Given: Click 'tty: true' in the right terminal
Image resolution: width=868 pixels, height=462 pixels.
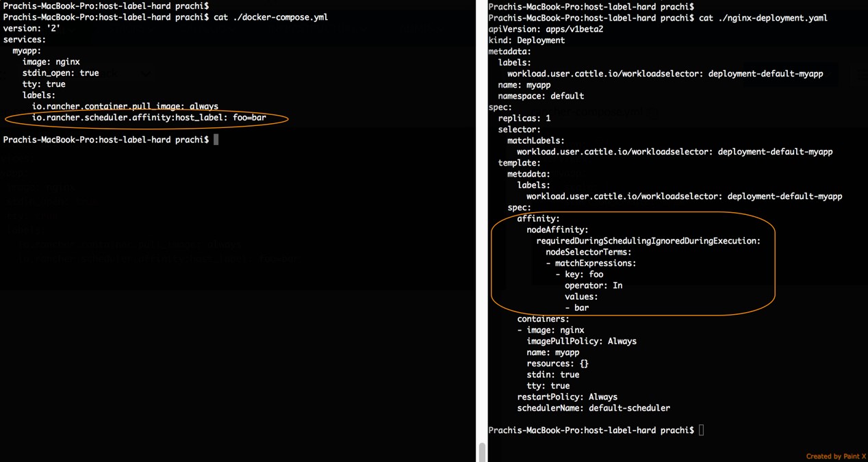Looking at the screenshot, I should 548,385.
